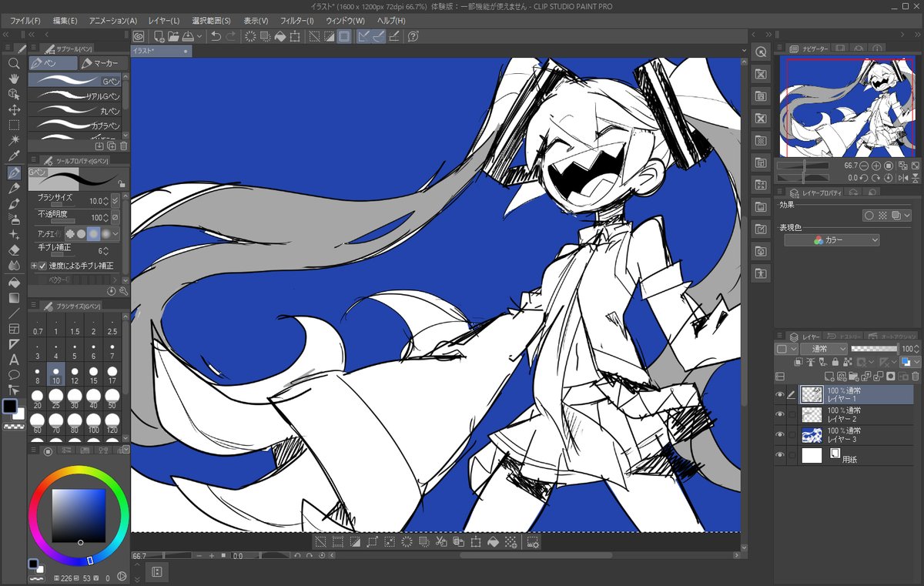Toggle visibility of レイヤー 2
This screenshot has height=586, width=924.
(x=780, y=415)
